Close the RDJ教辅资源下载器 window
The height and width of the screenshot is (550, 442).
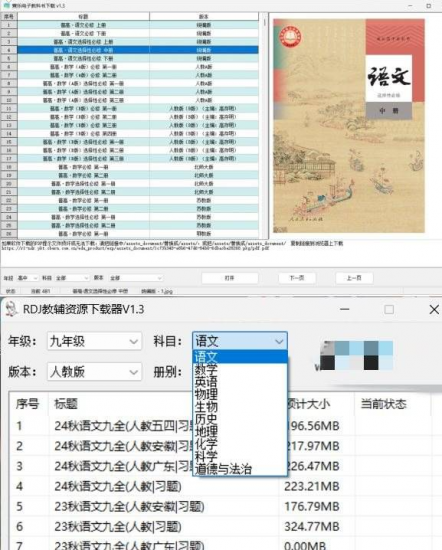tap(434, 309)
